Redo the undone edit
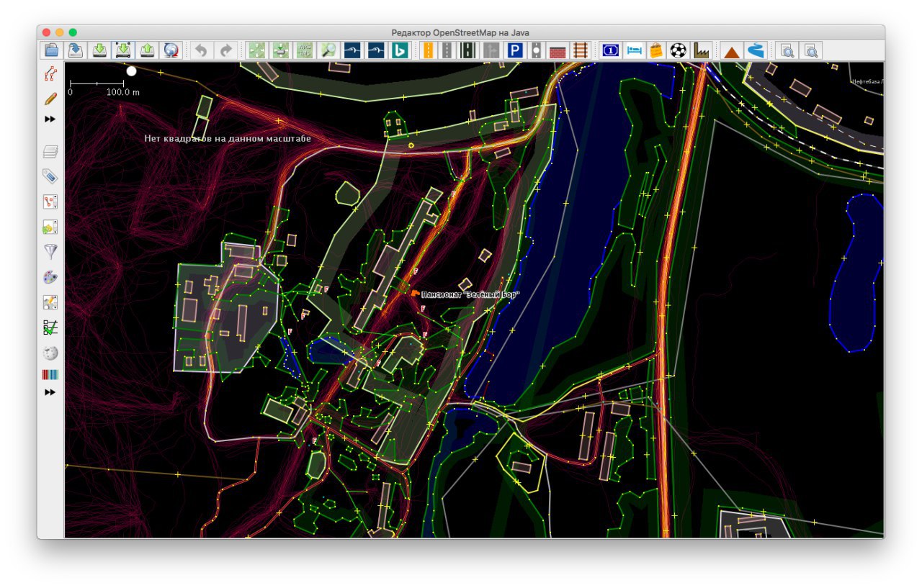922x588 pixels. [x=226, y=50]
